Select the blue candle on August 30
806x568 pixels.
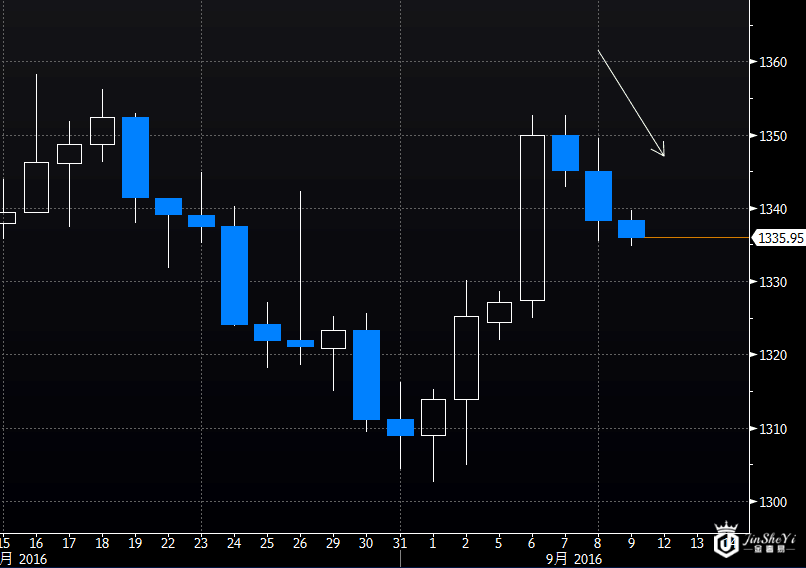click(366, 374)
